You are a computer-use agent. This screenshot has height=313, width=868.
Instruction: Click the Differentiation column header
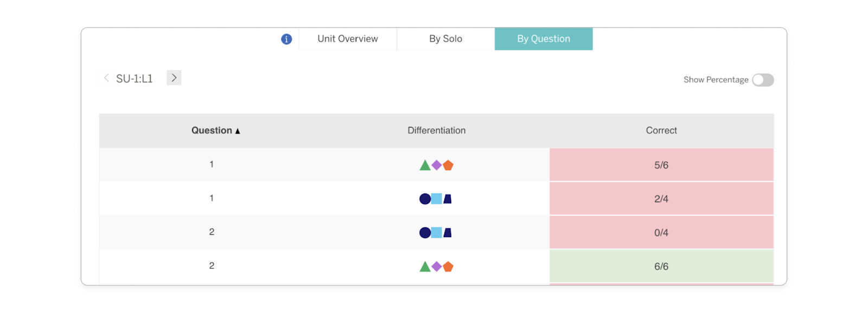(437, 130)
